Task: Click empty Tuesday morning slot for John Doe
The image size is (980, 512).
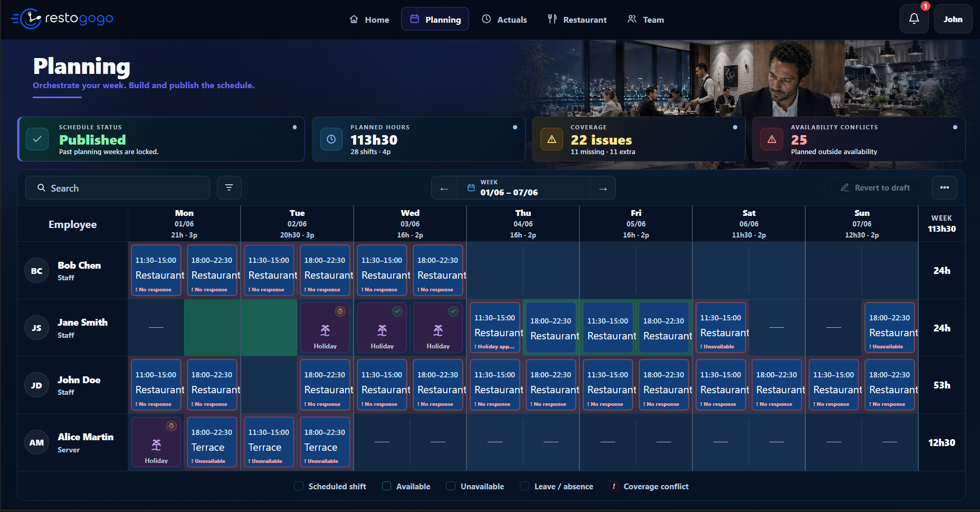Action: point(269,385)
